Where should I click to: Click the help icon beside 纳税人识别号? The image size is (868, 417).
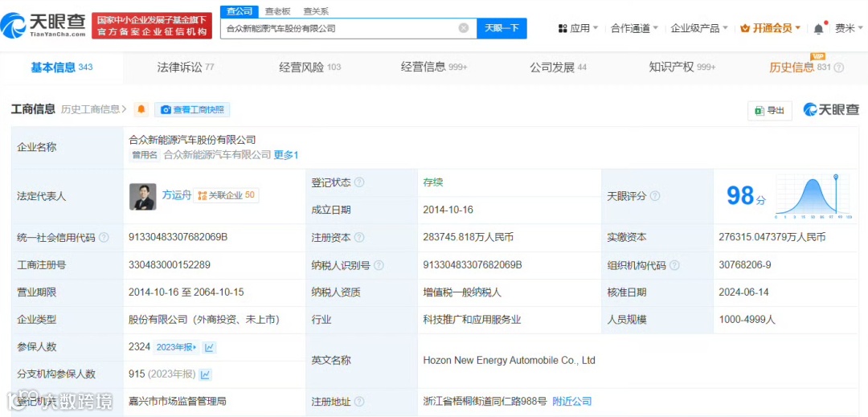coord(379,265)
